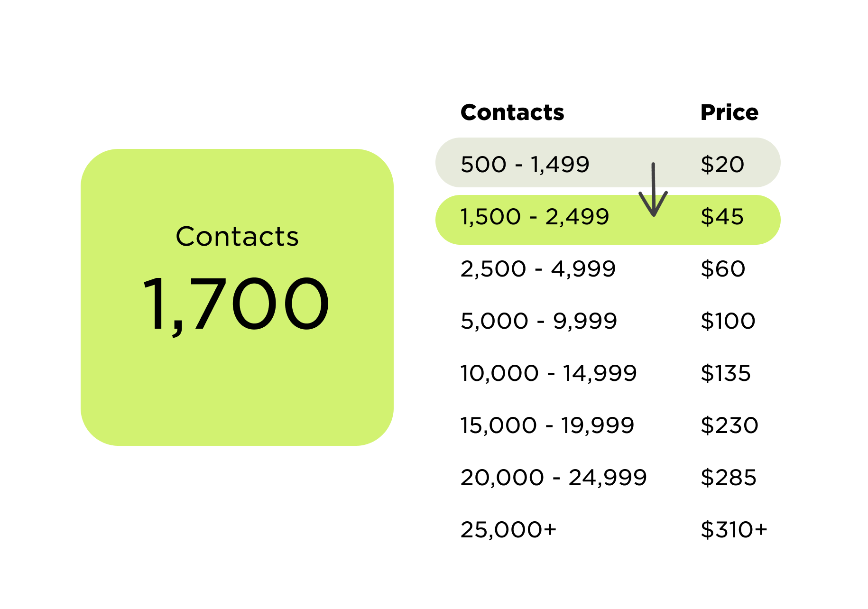
Task: Click the 20,000 - 24,999 contacts range
Action: [554, 478]
